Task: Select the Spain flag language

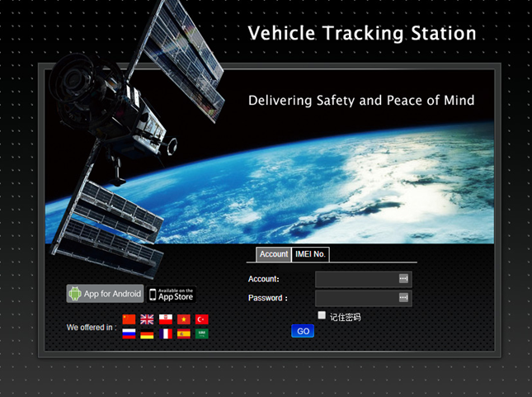Action: 184,333
